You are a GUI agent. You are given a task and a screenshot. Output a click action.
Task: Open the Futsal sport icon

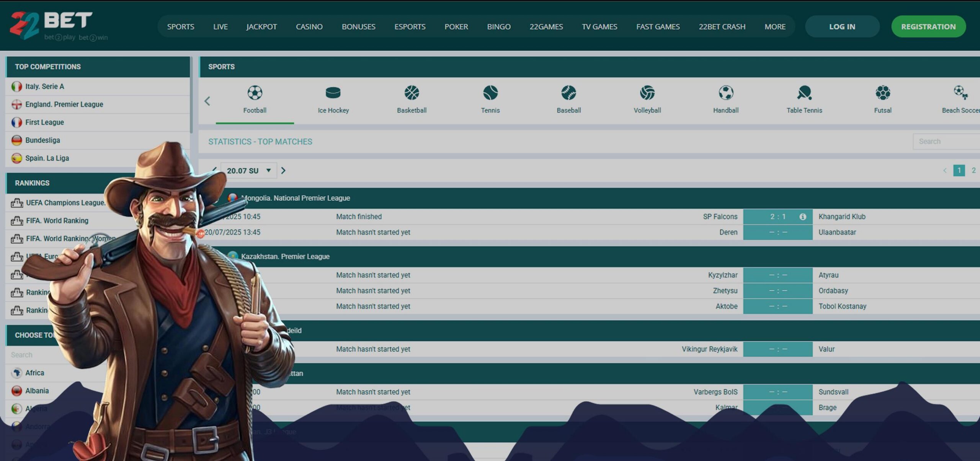(x=882, y=93)
